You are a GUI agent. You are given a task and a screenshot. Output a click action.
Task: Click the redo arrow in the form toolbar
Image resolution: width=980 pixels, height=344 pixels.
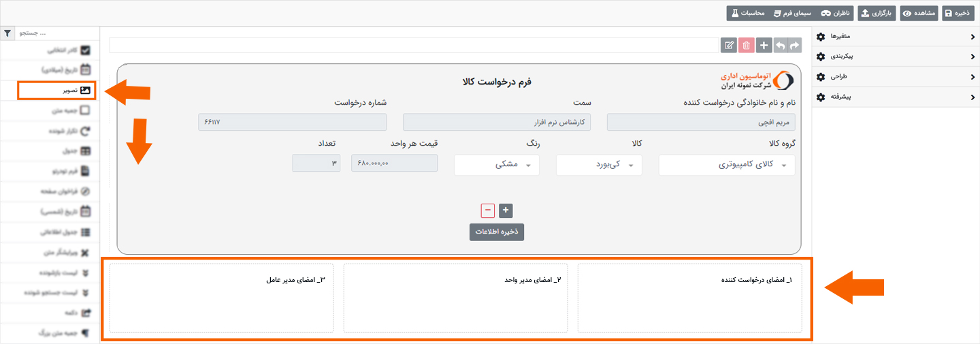(x=794, y=46)
